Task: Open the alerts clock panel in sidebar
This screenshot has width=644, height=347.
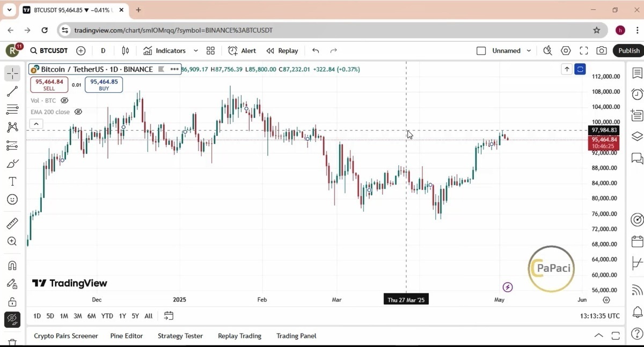Action: click(x=637, y=94)
